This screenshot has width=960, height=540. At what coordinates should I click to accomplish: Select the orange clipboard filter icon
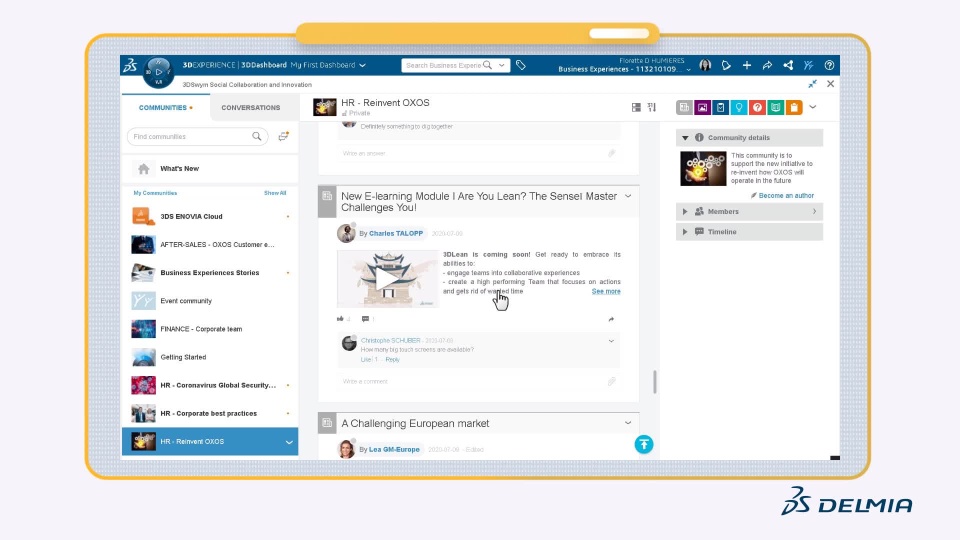tap(794, 107)
